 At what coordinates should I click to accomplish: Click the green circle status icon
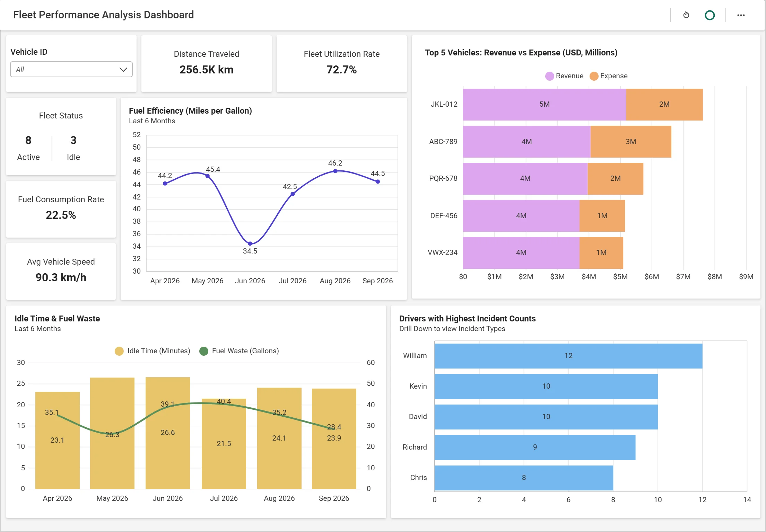(710, 15)
